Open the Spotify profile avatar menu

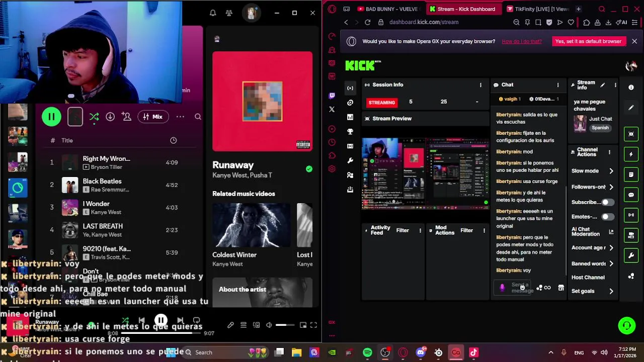252,13
